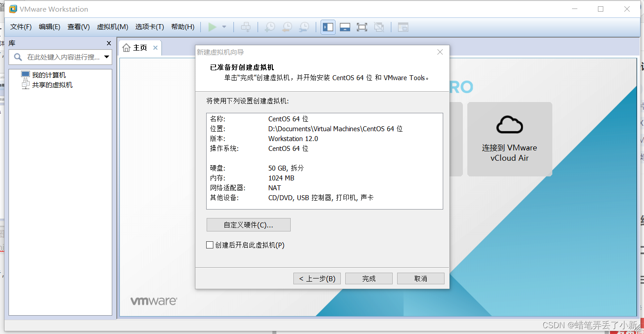The image size is (644, 334).
Task: Click the green Power On play icon
Action: click(212, 27)
